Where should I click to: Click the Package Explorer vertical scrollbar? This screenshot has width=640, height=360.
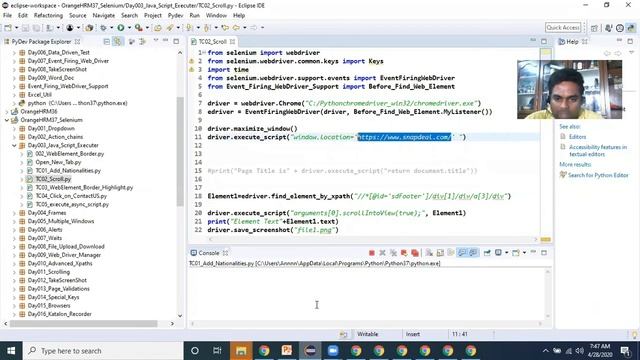point(180,151)
